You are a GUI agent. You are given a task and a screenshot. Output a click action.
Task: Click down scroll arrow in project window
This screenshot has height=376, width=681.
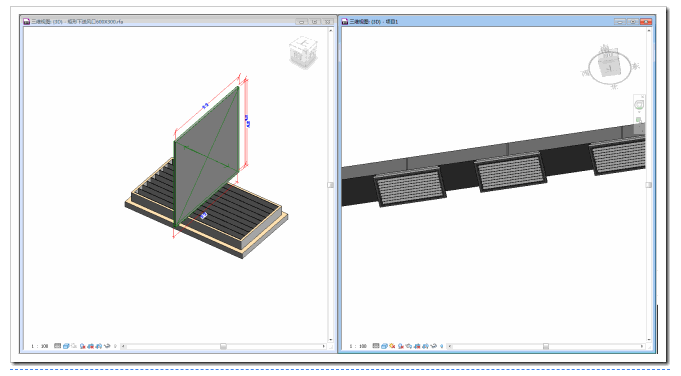click(x=649, y=340)
